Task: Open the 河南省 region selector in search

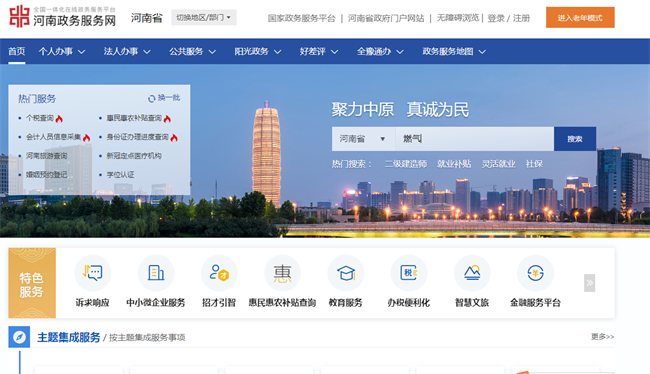Action: click(x=363, y=139)
